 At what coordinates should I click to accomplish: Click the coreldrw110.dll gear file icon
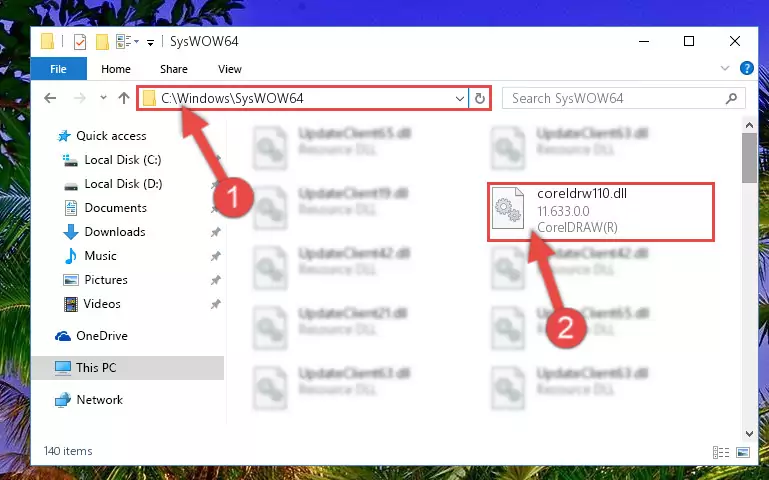508,208
